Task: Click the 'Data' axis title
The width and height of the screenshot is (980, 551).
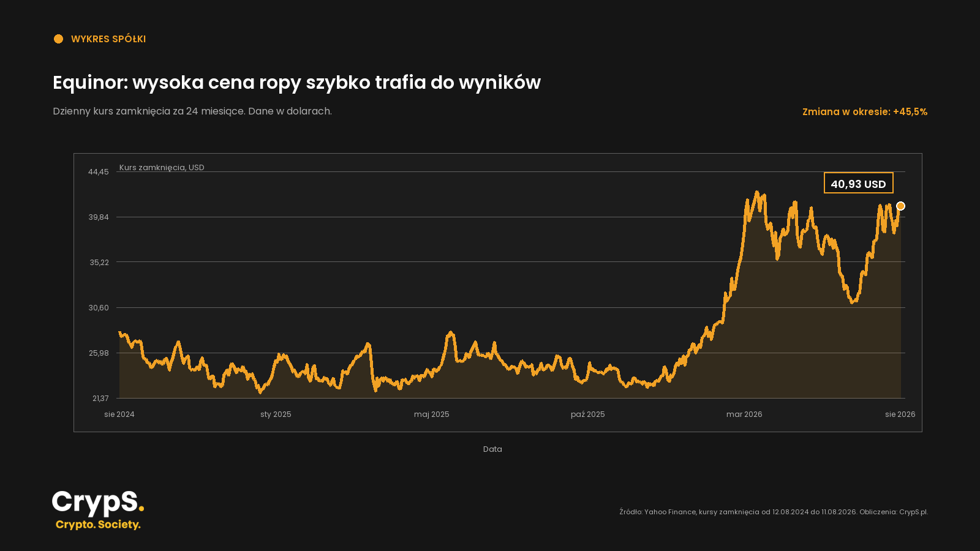Action: coord(492,449)
